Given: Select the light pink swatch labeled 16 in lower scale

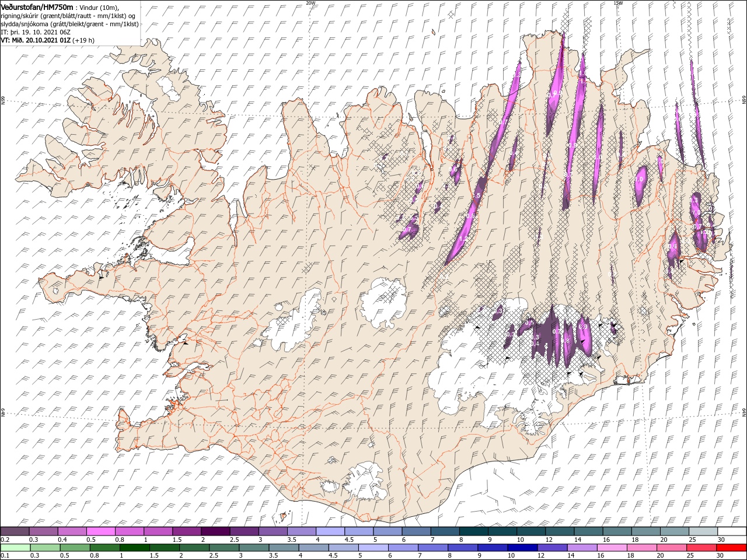Looking at the screenshot, I should [x=612, y=548].
